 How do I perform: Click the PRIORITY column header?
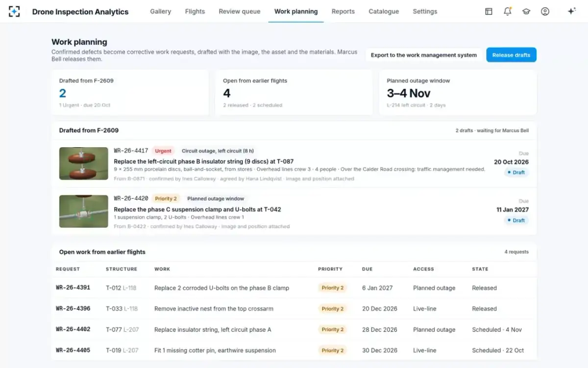click(330, 269)
